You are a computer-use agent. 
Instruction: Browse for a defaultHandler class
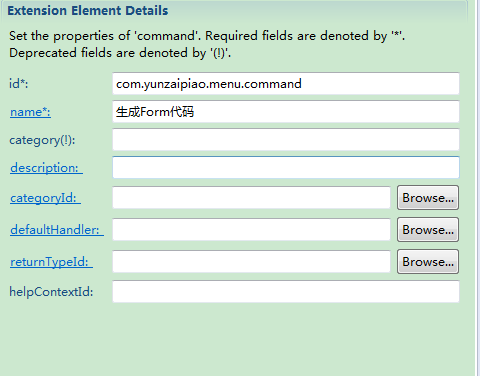pyautogui.click(x=428, y=230)
